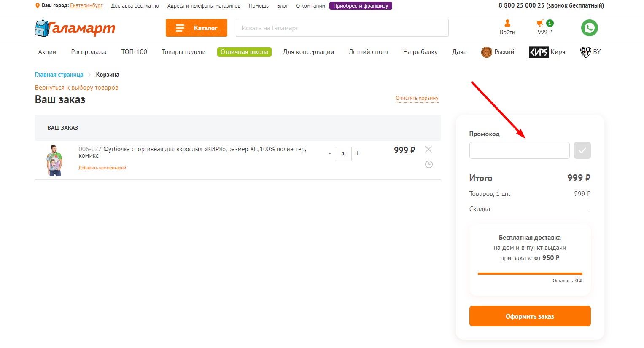This screenshot has width=644, height=348.
Task: Click the search field Искать на Галамарт
Action: 342,28
